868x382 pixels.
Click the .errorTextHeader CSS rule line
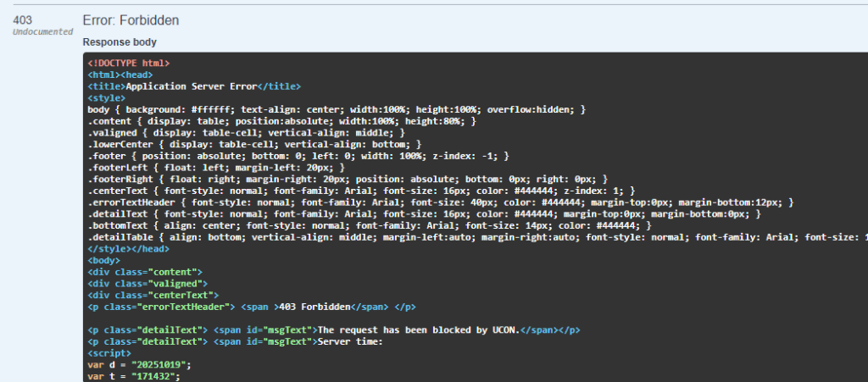pos(440,202)
